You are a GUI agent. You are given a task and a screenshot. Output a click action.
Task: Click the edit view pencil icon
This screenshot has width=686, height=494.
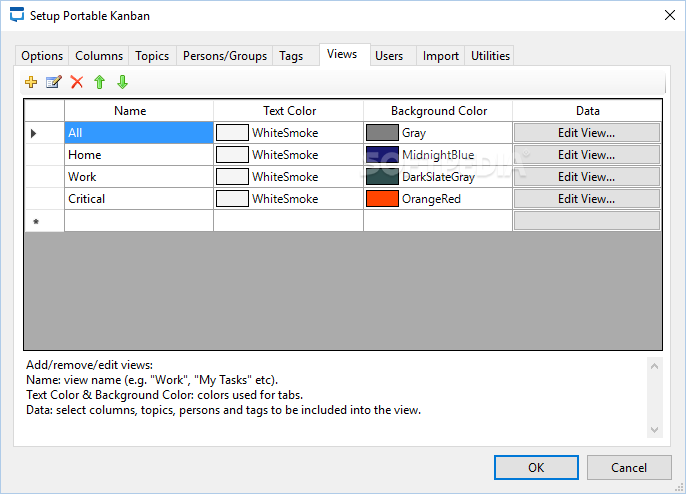(54, 82)
